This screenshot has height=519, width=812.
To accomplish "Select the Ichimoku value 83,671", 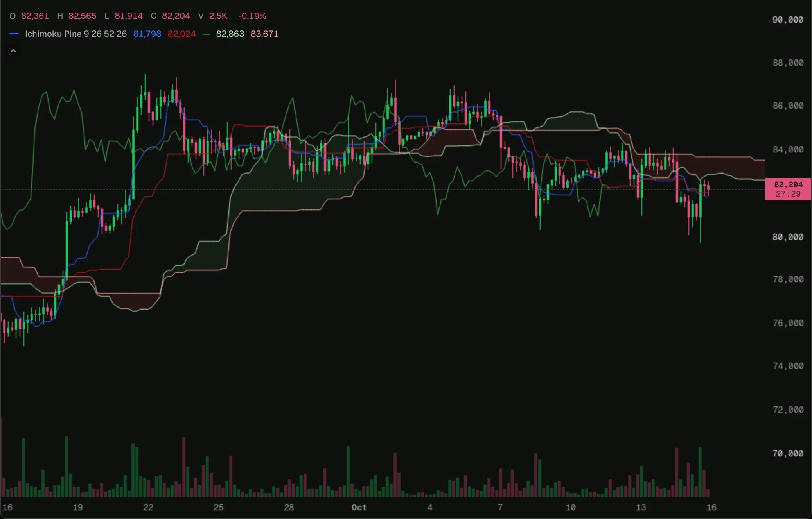I will pos(264,34).
